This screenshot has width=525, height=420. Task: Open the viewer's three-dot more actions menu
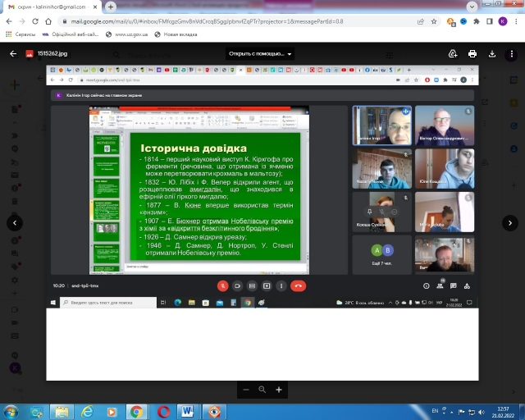(511, 53)
